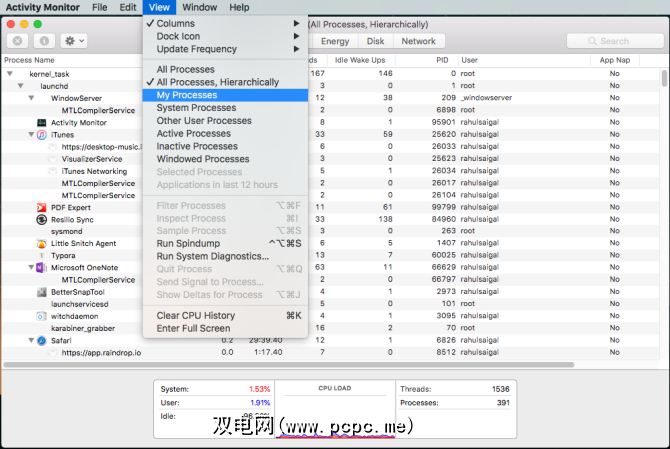Click the Safari app icon
This screenshot has height=449, width=670.
click(x=41, y=340)
